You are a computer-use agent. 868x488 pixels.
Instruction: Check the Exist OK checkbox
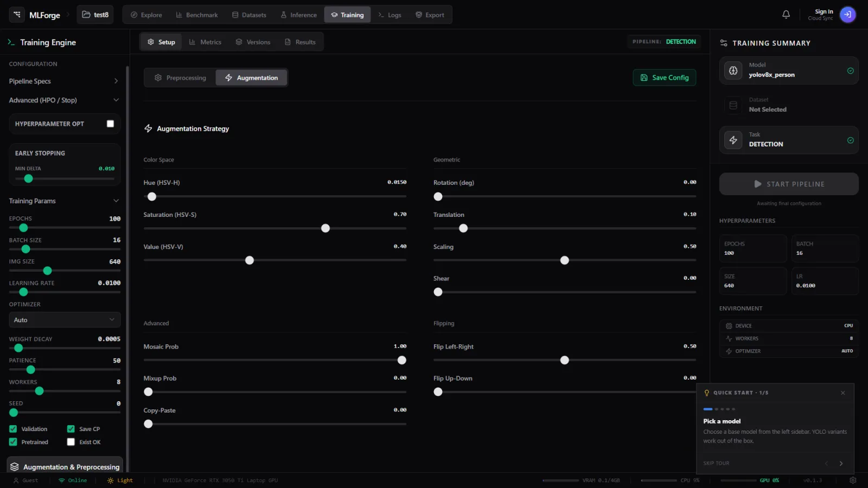click(x=71, y=442)
